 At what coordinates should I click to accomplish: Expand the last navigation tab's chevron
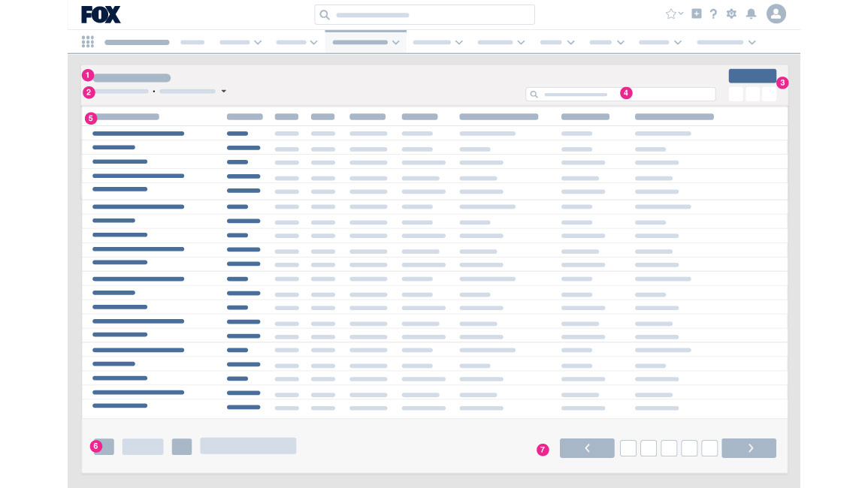click(752, 43)
